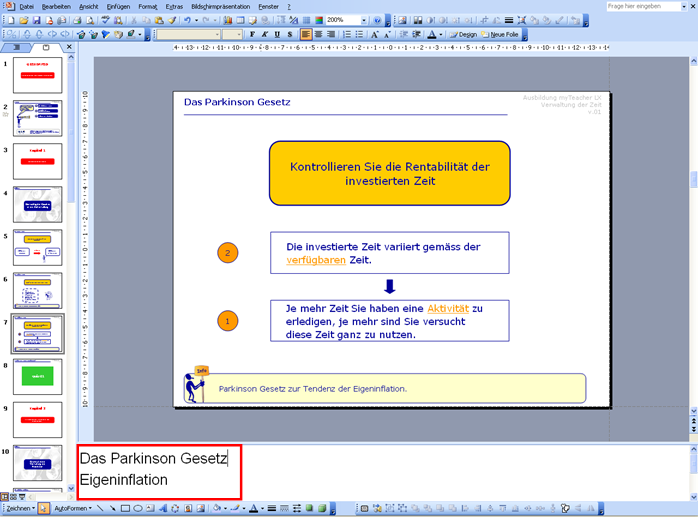Image resolution: width=698 pixels, height=517 pixels.
Task: Click the Design button
Action: pos(463,34)
